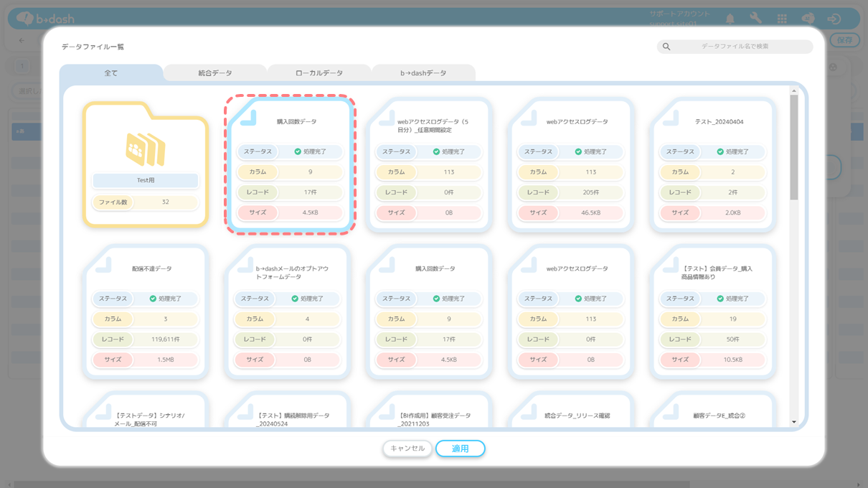
Task: Switch to the b→dashデータ tab
Action: point(423,73)
